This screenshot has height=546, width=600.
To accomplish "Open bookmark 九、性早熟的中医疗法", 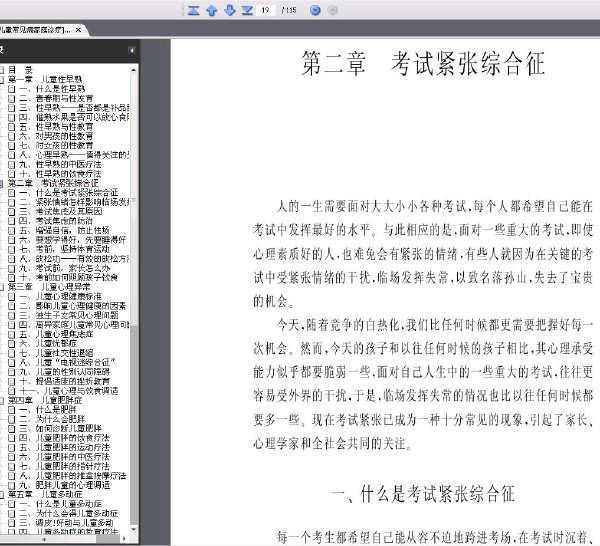I will [x=60, y=164].
